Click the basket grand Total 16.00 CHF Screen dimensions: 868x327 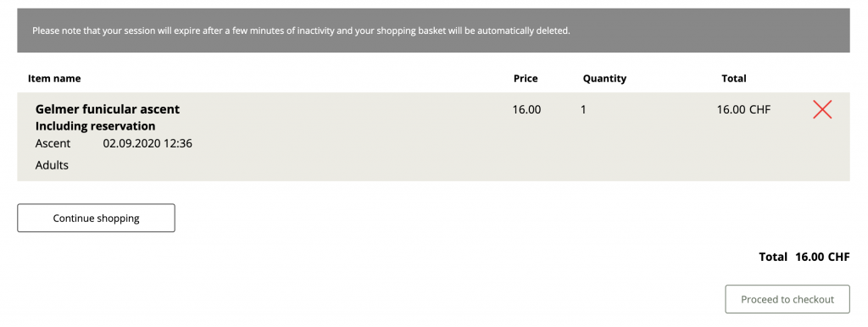click(x=804, y=257)
